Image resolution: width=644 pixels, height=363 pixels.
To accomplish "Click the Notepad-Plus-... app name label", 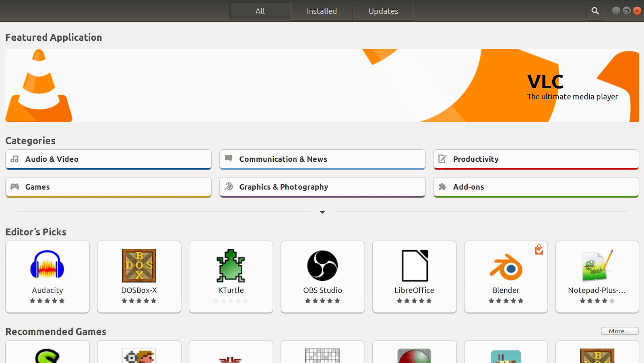I will (597, 290).
